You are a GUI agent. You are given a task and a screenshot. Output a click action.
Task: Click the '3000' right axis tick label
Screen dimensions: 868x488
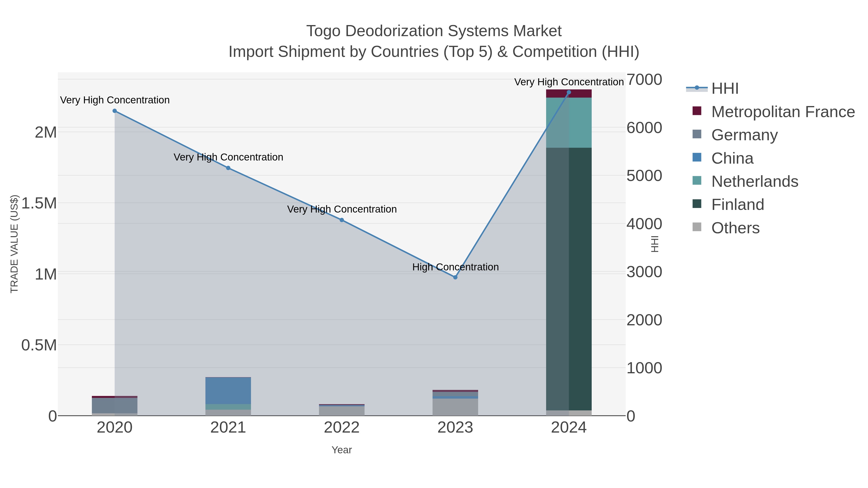click(x=644, y=272)
